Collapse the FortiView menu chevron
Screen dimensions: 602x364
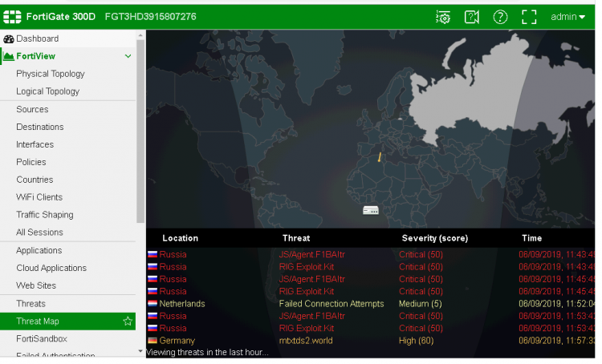click(x=128, y=56)
